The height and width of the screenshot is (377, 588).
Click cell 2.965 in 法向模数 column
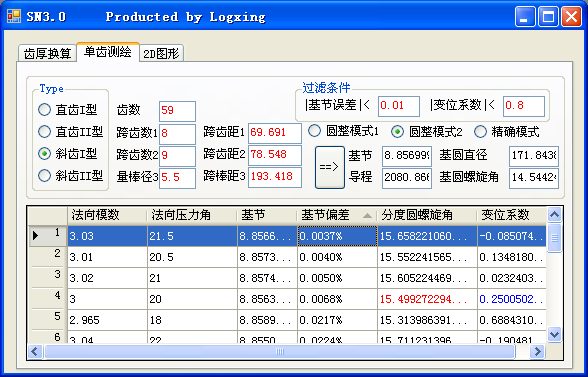pos(107,320)
